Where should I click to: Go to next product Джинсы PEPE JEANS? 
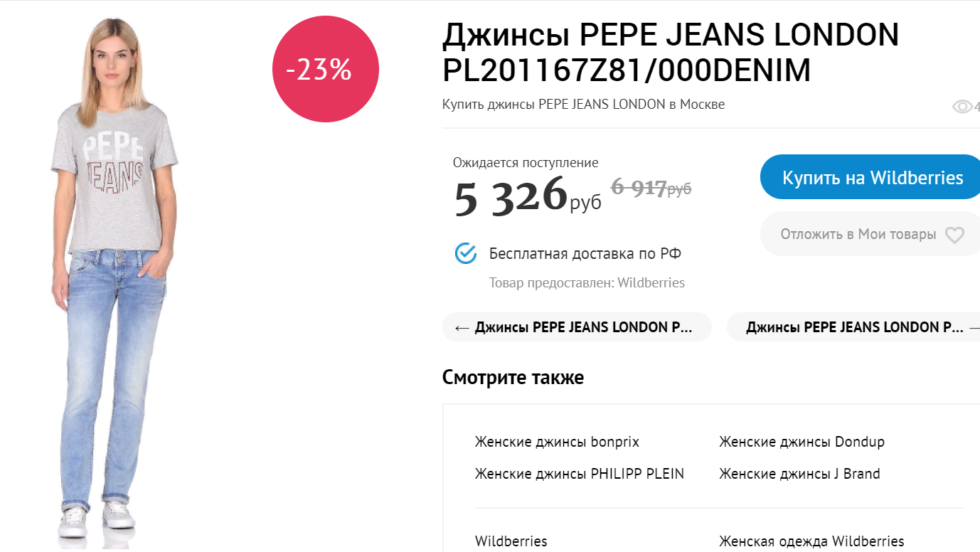point(853,327)
